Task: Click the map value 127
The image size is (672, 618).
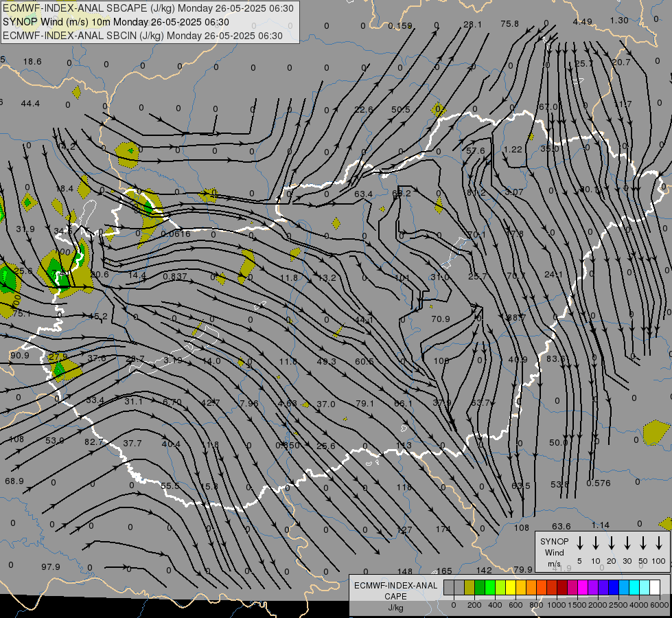Action: [x=404, y=529]
